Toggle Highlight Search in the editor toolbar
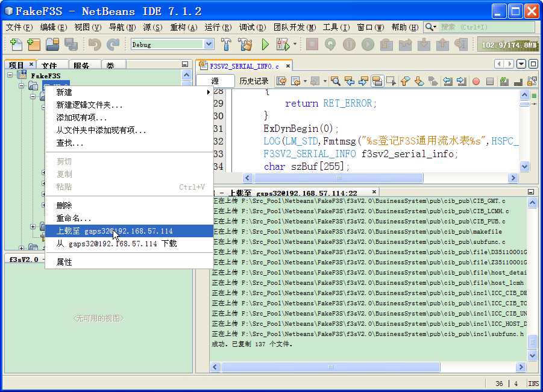 pos(377,81)
